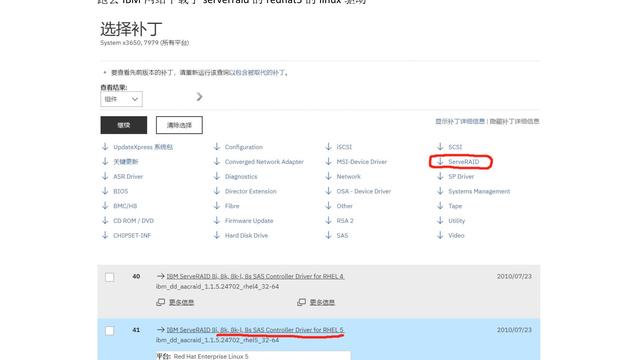640x360 pixels.
Task: Click the Red Hat Enterprise Linux 5 platform text
Action: 211,356
